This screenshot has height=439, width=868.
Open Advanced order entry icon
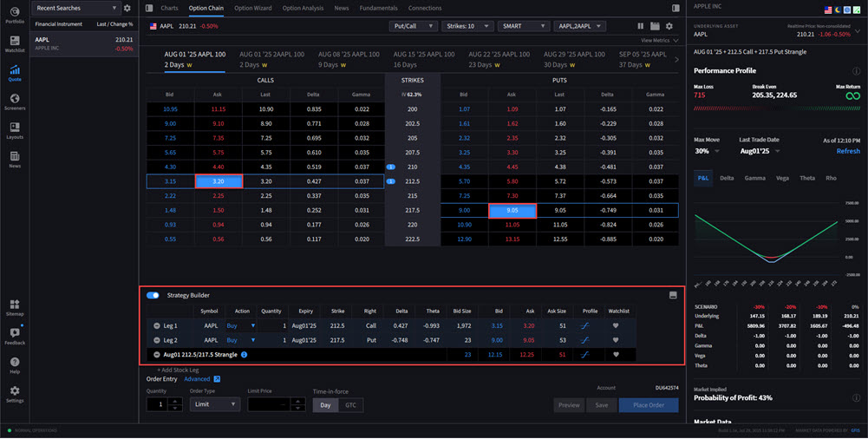coord(217,379)
